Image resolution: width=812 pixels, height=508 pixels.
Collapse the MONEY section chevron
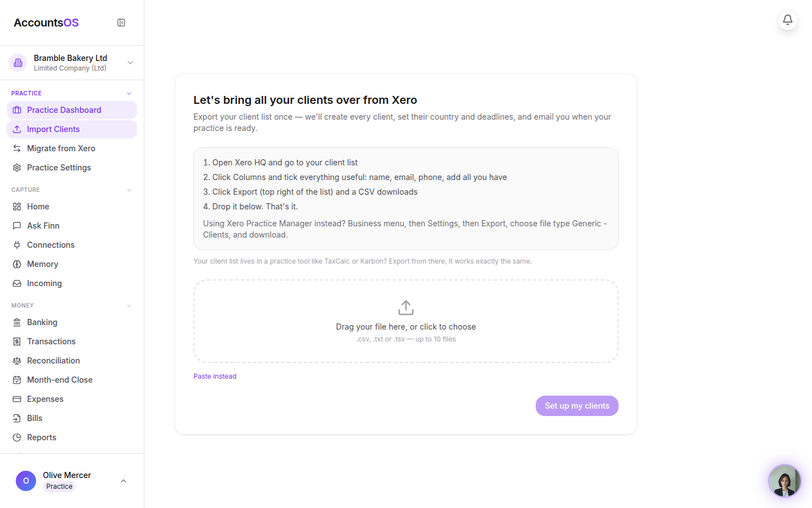tap(129, 306)
